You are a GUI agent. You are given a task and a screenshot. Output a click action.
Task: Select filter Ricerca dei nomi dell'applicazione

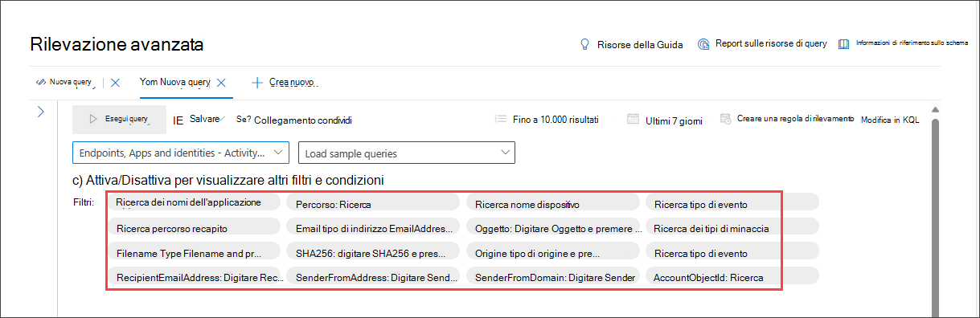pyautogui.click(x=194, y=202)
